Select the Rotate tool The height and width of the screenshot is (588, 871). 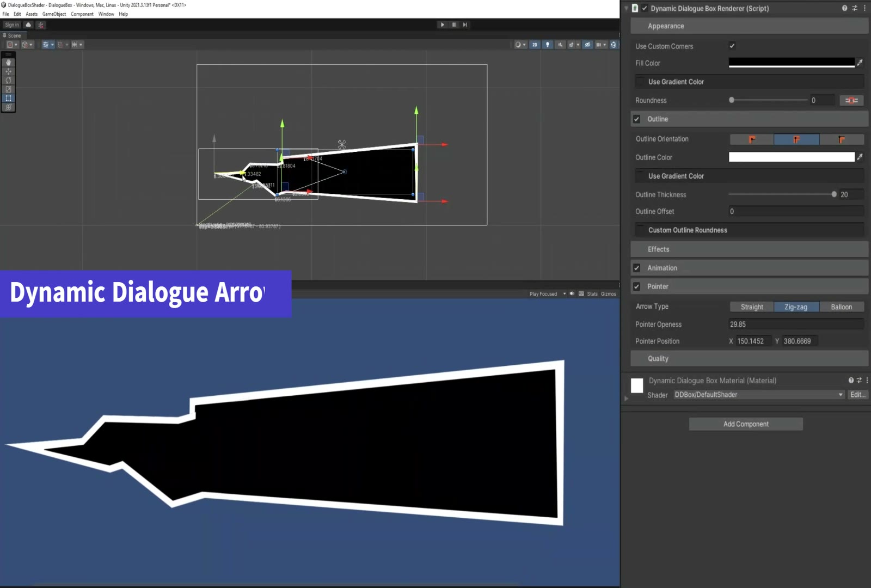click(x=8, y=81)
